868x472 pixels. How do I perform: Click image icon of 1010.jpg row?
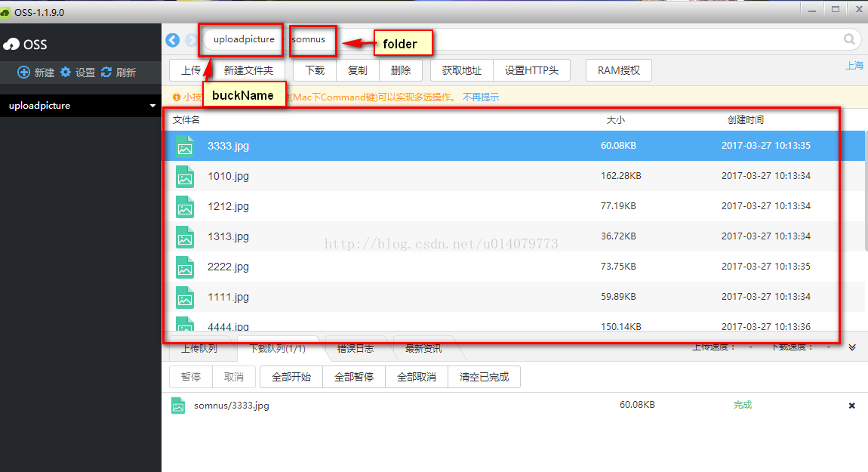click(x=185, y=176)
